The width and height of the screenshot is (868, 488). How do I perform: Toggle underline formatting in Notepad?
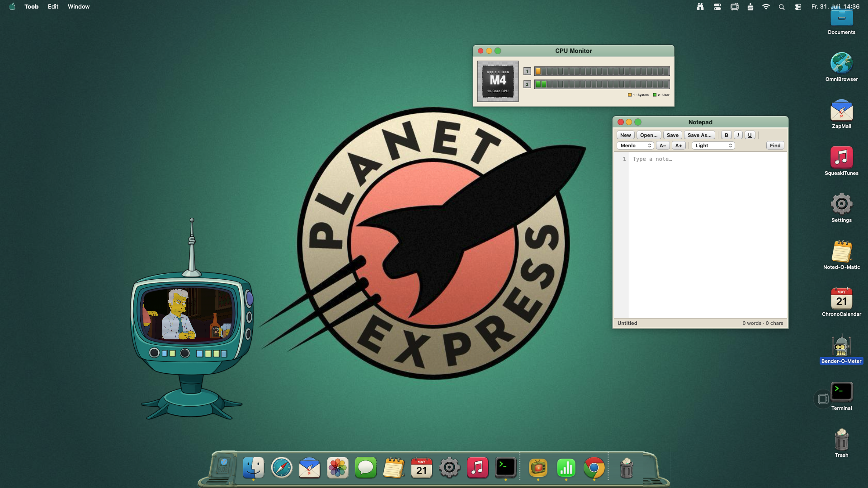(750, 135)
